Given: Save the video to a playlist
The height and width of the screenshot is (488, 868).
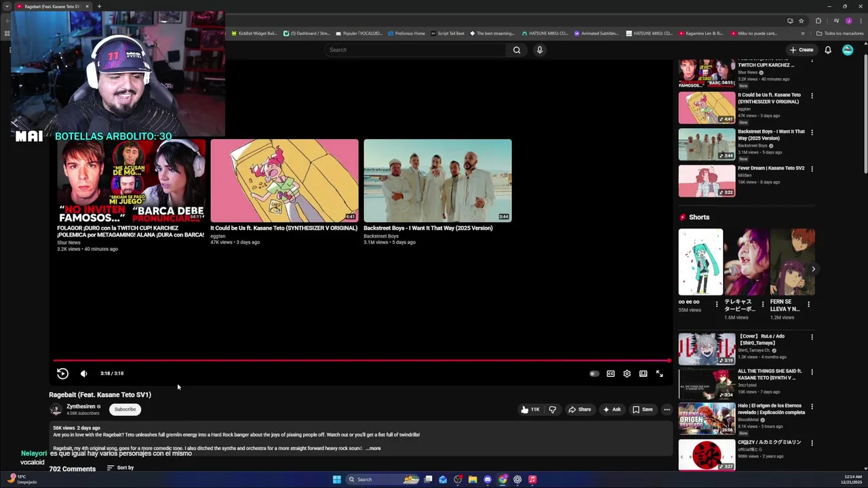Looking at the screenshot, I should tap(643, 409).
